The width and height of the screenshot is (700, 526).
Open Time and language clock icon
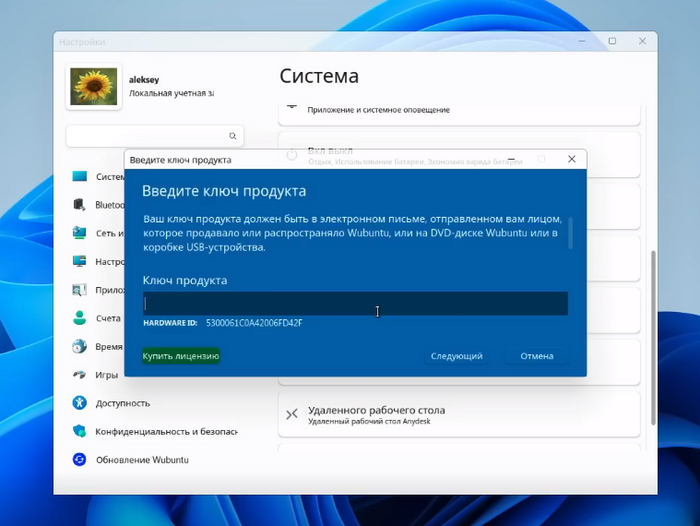80,346
